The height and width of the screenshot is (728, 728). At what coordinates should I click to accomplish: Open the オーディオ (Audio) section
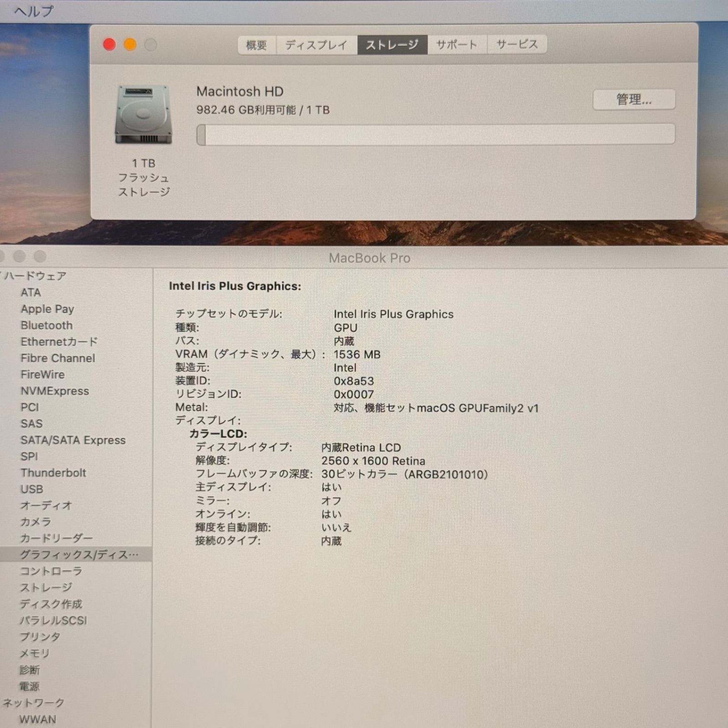click(45, 506)
